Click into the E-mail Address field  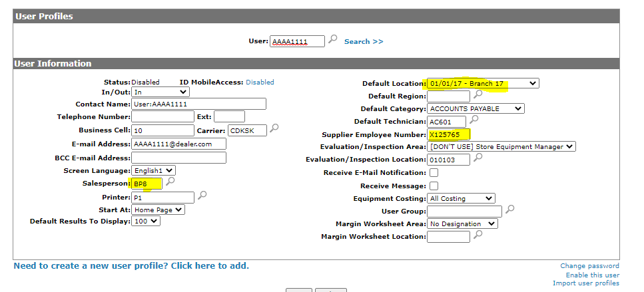pyautogui.click(x=178, y=144)
